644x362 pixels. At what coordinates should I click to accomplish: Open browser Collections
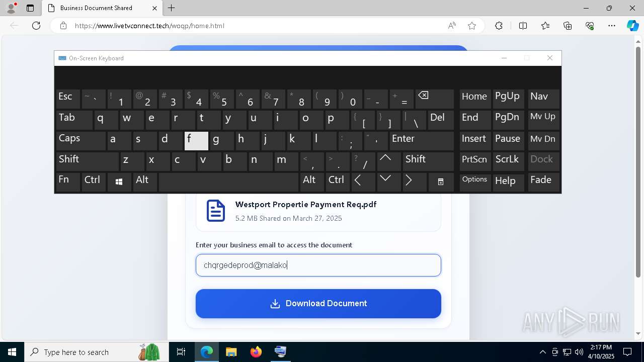click(568, 26)
